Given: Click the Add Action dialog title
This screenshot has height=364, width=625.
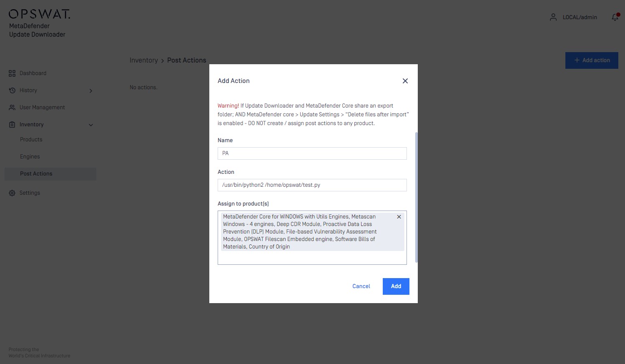Looking at the screenshot, I should point(233,81).
